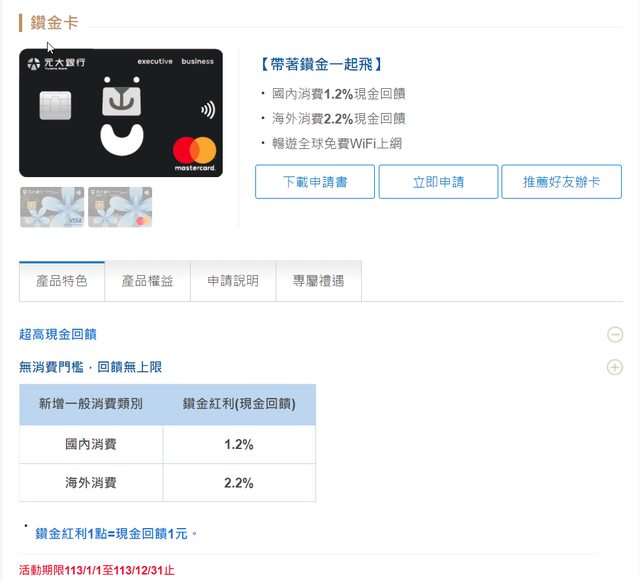Image resolution: width=640 pixels, height=581 pixels.
Task: Click the Mastercard logo on the black card
Action: click(x=194, y=151)
